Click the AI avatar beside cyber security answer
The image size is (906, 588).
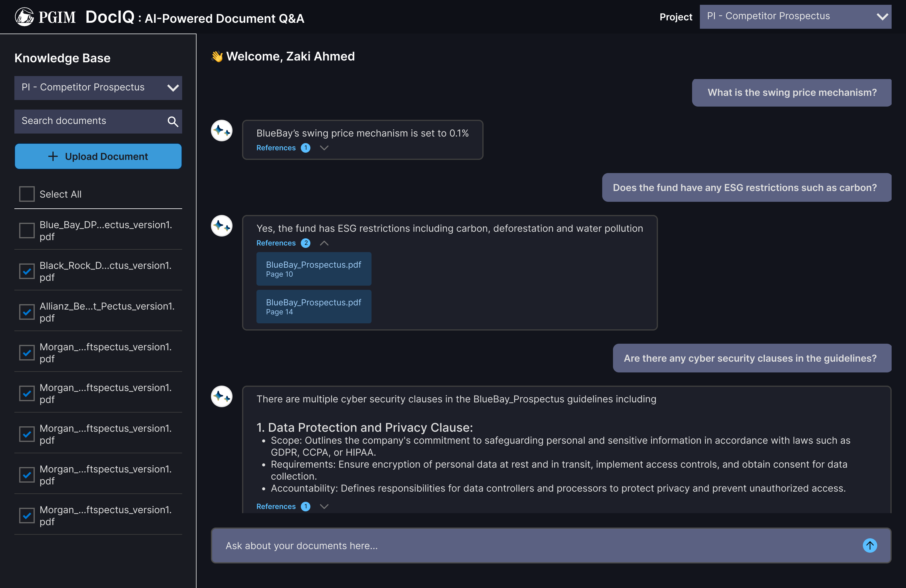[x=221, y=396]
